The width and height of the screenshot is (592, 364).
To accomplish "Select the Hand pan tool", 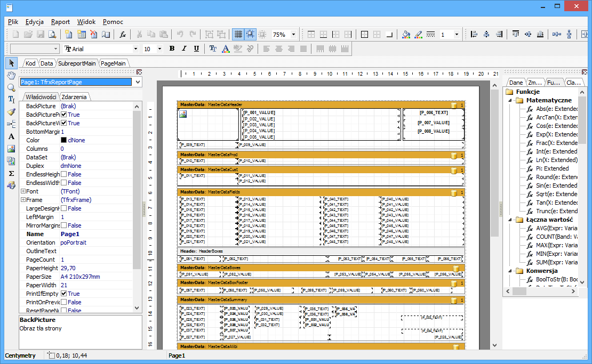I will 11,75.
